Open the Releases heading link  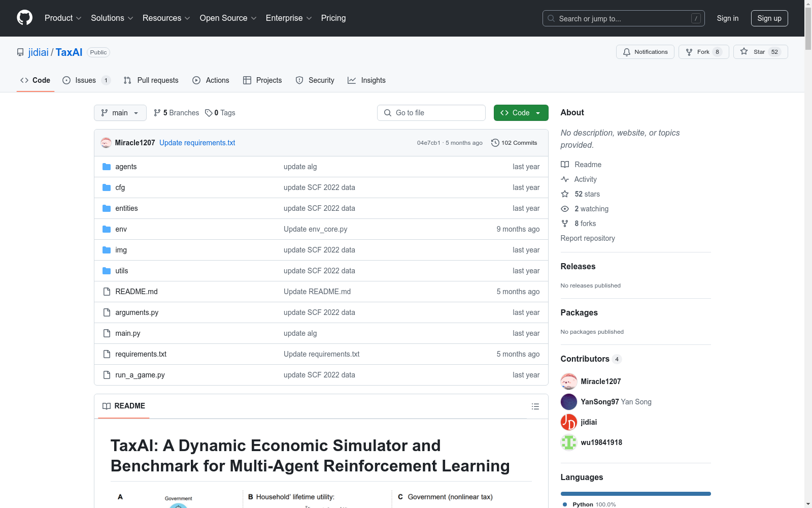click(578, 266)
